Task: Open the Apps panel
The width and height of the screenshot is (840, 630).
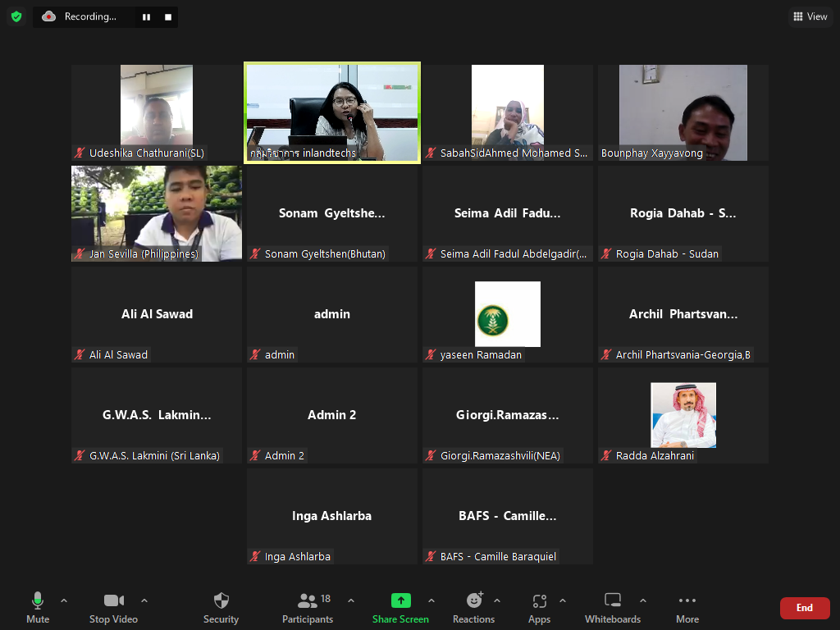Action: point(540,608)
